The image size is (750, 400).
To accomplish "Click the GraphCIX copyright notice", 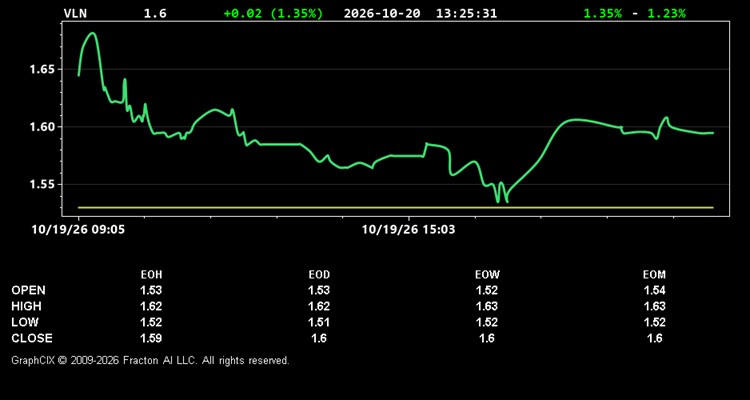I will [150, 360].
